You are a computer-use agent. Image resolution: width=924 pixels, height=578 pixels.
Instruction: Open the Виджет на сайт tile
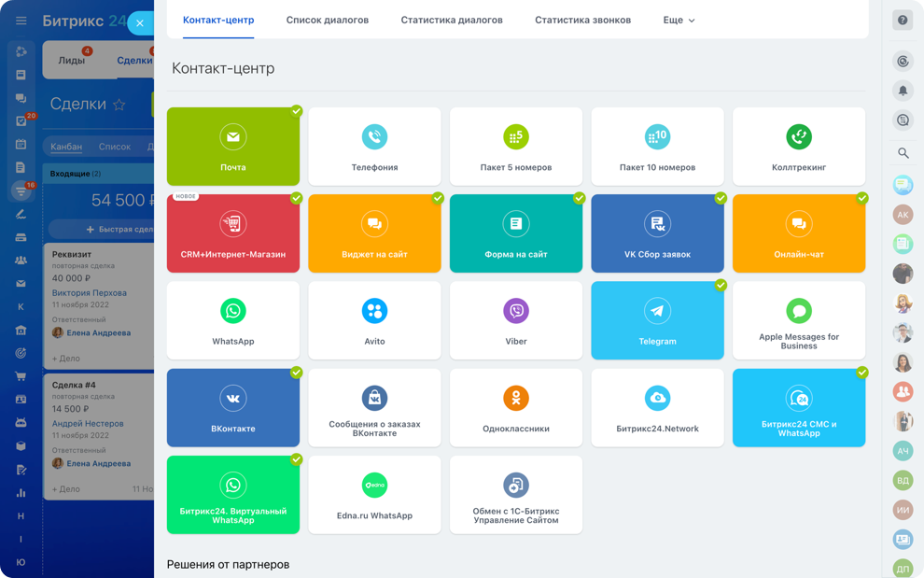(x=374, y=233)
